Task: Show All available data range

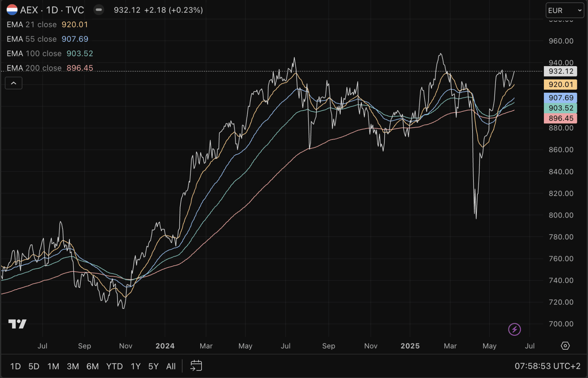Action: pyautogui.click(x=171, y=366)
